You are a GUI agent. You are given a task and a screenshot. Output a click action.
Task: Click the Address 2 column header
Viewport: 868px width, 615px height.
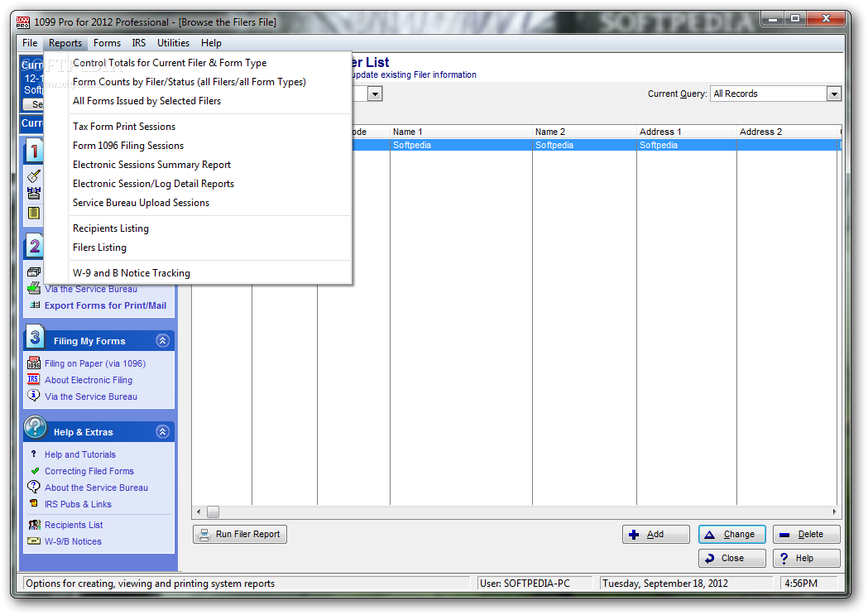[787, 132]
